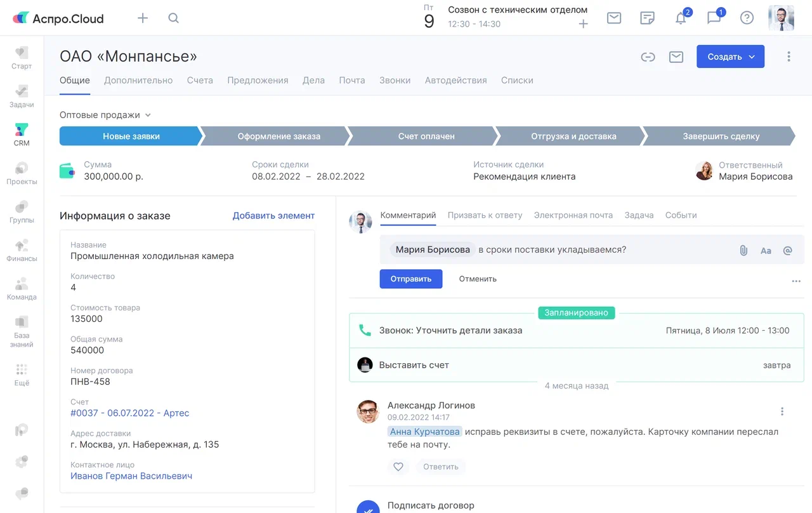Select the Электронная почта tab
Viewport: 812px width, 513px height.
(573, 215)
